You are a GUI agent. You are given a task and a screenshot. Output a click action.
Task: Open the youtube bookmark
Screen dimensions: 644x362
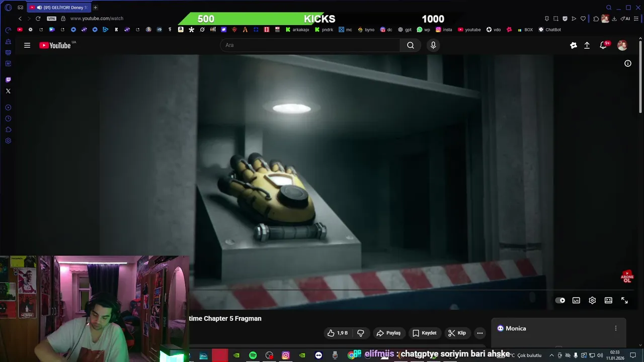[x=469, y=30]
